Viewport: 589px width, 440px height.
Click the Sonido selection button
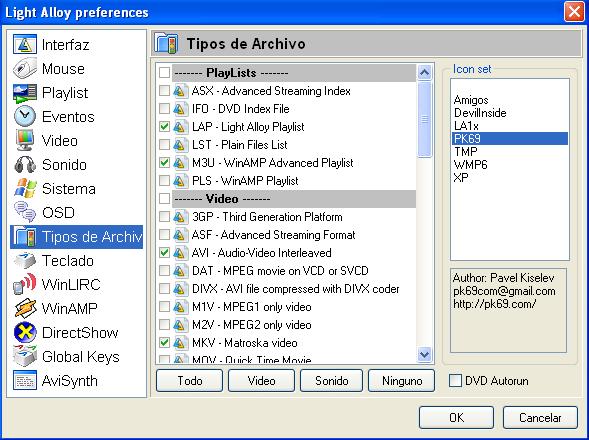[x=332, y=381]
